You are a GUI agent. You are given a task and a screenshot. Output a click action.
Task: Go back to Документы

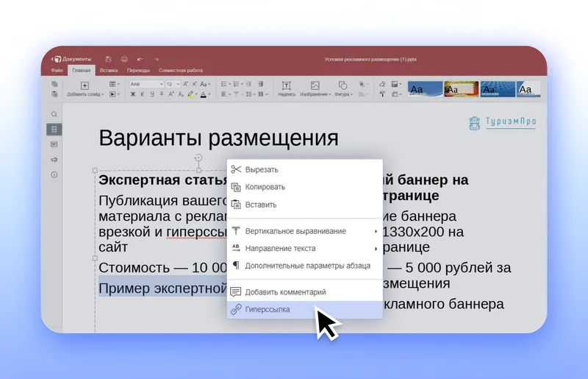71,59
